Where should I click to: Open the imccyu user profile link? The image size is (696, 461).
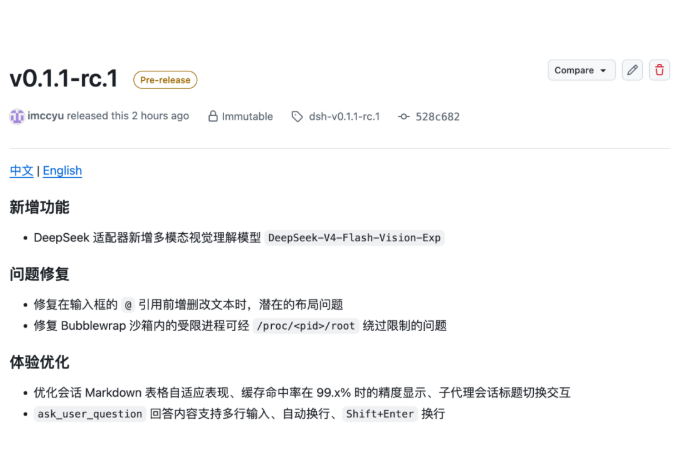pyautogui.click(x=45, y=116)
